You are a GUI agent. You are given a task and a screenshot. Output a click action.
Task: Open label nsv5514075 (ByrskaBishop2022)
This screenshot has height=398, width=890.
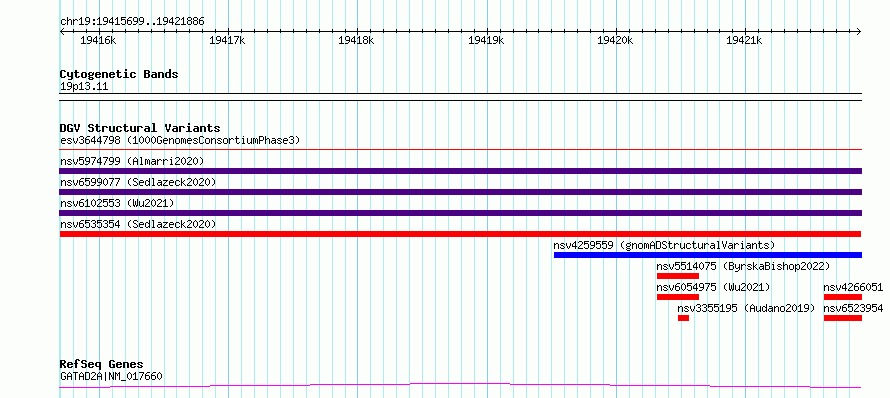click(x=744, y=266)
